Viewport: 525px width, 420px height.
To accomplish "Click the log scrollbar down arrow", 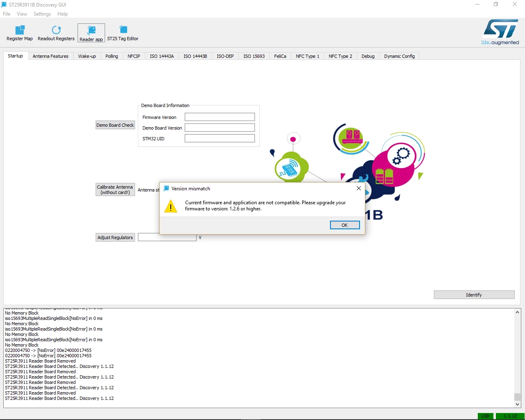I will point(517,404).
